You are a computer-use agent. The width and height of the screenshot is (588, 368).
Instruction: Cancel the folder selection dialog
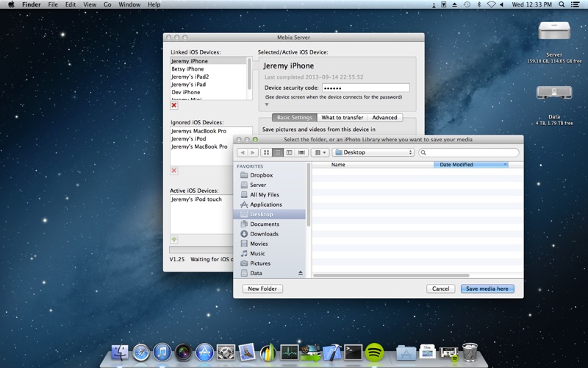pyautogui.click(x=440, y=289)
